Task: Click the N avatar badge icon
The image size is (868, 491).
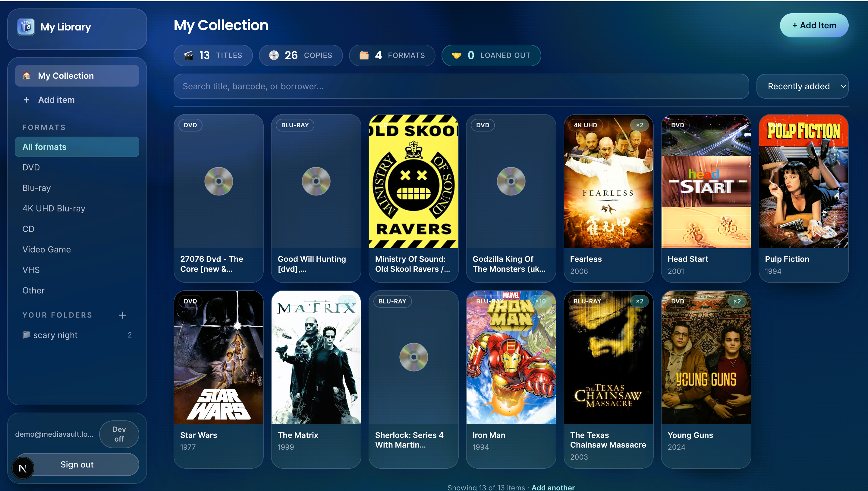Action: click(23, 468)
